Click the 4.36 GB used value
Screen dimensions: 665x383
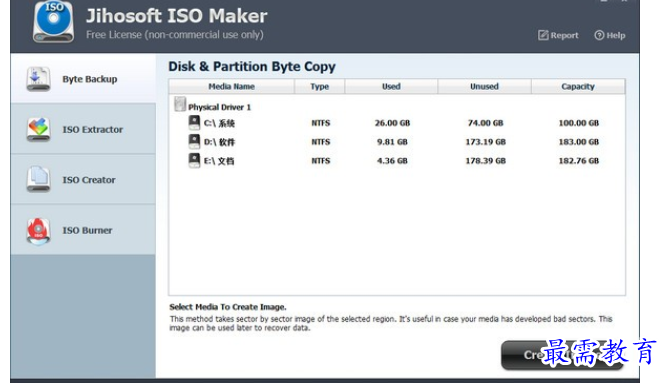(x=392, y=161)
